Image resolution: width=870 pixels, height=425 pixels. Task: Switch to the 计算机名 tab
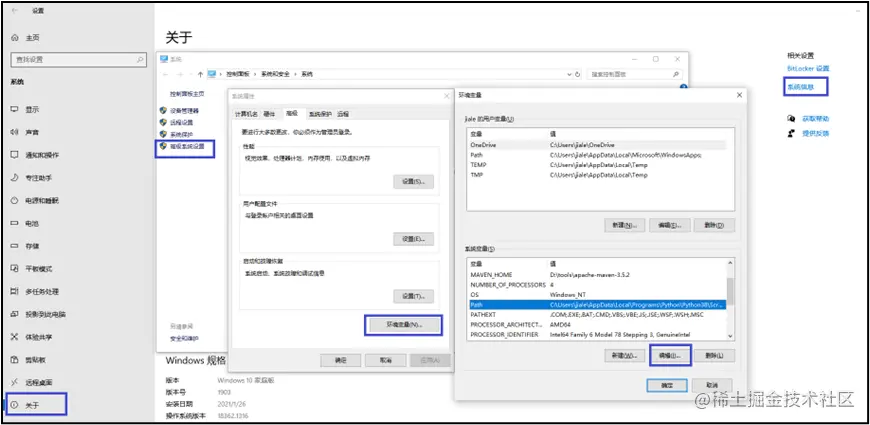(246, 114)
